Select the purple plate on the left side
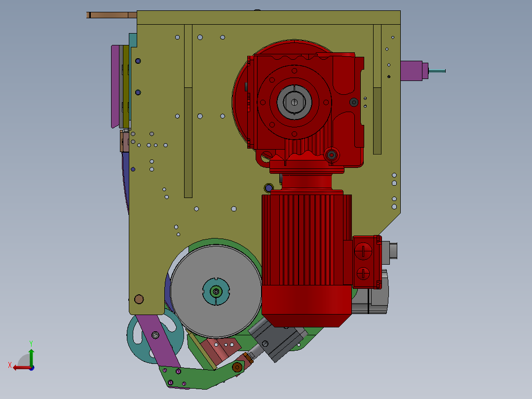The image size is (532, 399). 115,86
